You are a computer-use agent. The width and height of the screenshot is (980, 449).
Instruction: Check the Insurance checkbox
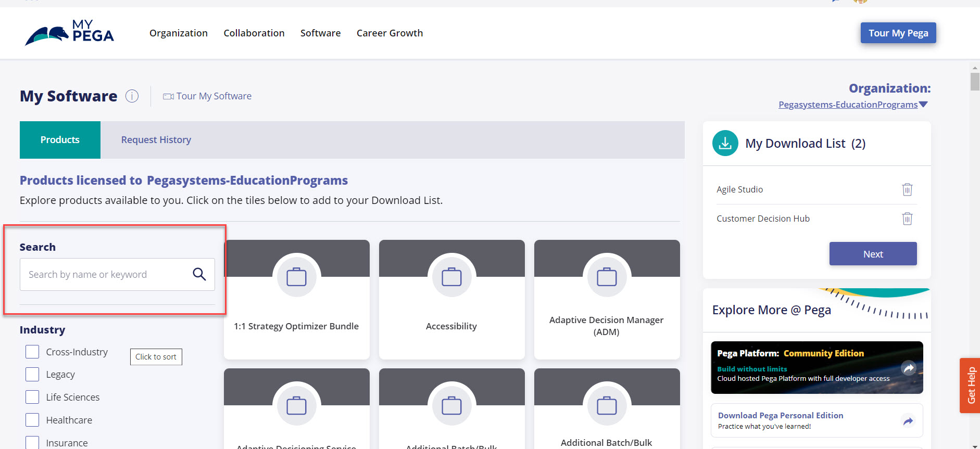pos(32,442)
